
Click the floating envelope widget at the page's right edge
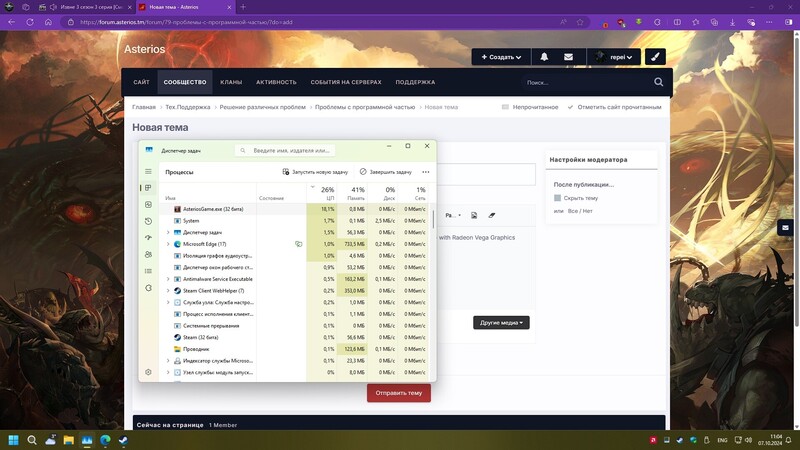coord(785,228)
